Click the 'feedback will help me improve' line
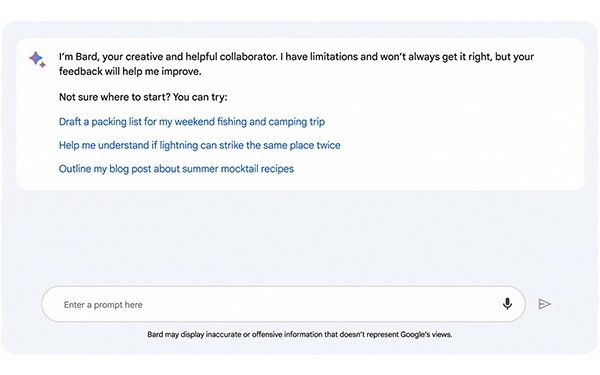600x375 pixels. 130,72
